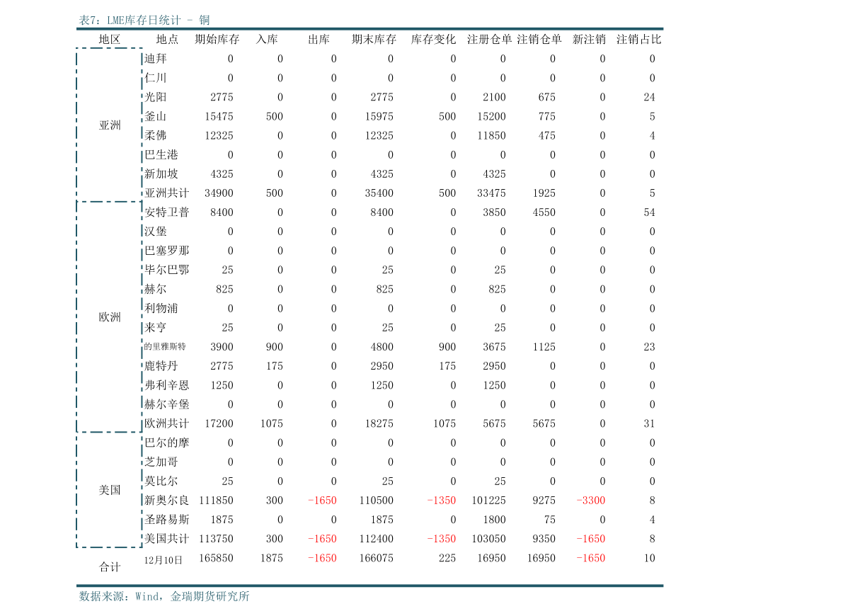Click the teal rule above the source note
Image resolution: width=843 pixels, height=616 pixels.
click(369, 586)
